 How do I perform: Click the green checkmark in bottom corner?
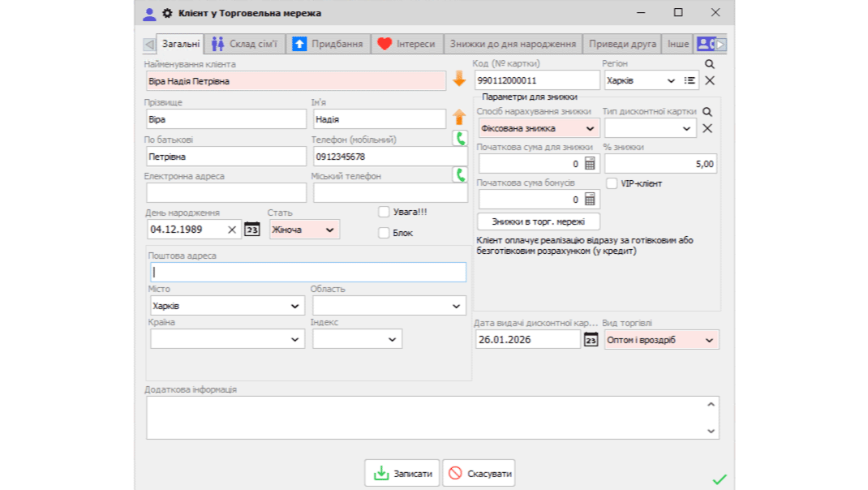[x=719, y=479]
